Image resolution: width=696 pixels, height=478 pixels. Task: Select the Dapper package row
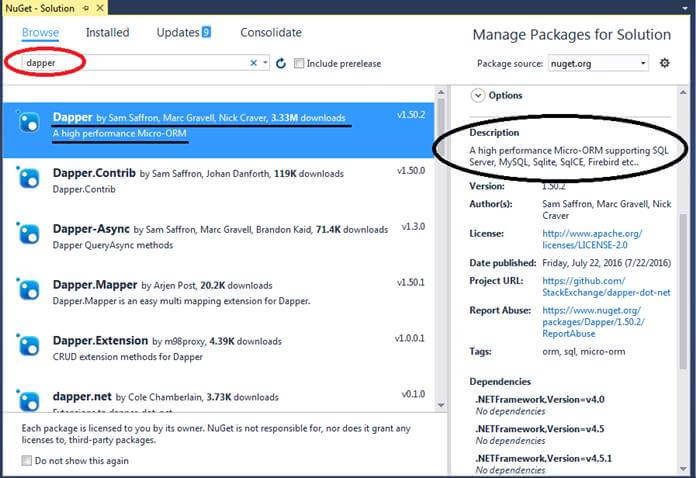click(218, 130)
